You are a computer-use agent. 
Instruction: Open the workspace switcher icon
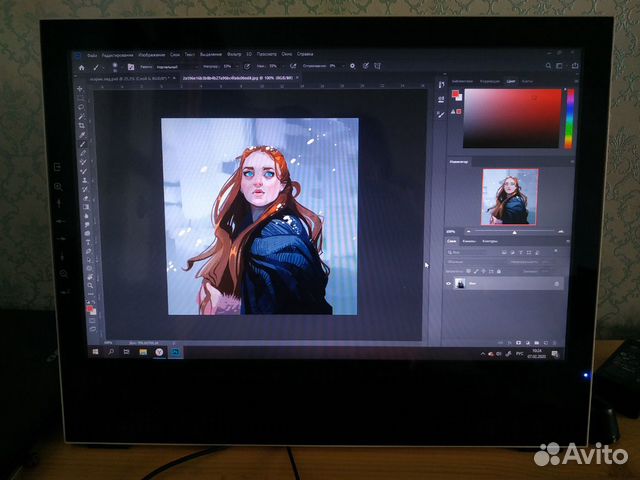(560, 66)
